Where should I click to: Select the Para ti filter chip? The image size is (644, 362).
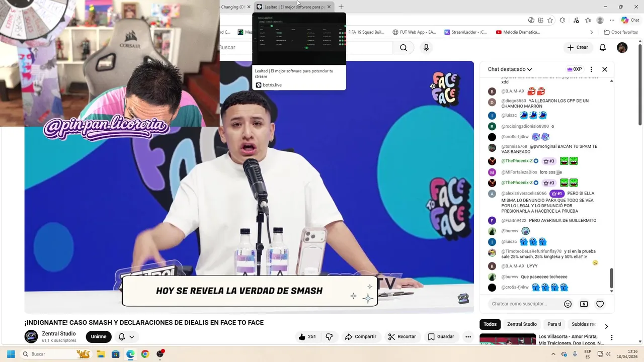(x=554, y=324)
